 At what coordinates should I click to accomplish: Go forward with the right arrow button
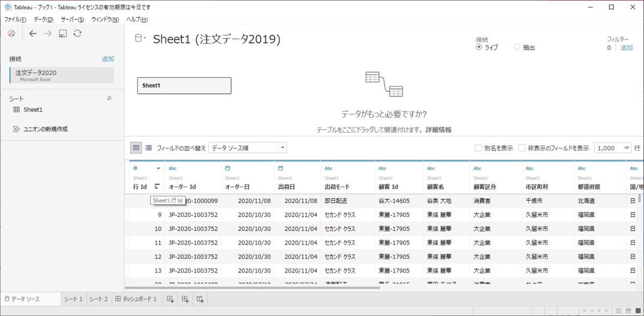[x=48, y=33]
